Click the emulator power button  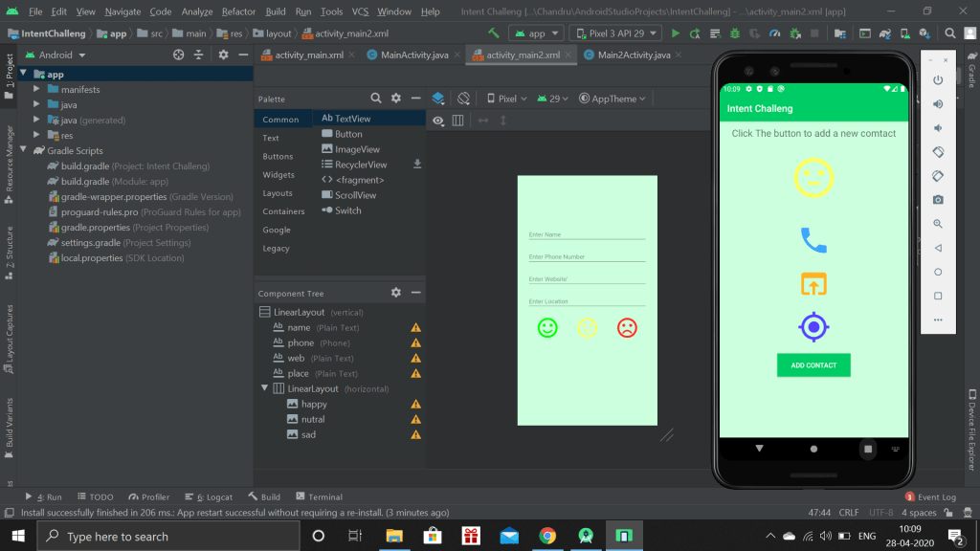pos(938,80)
